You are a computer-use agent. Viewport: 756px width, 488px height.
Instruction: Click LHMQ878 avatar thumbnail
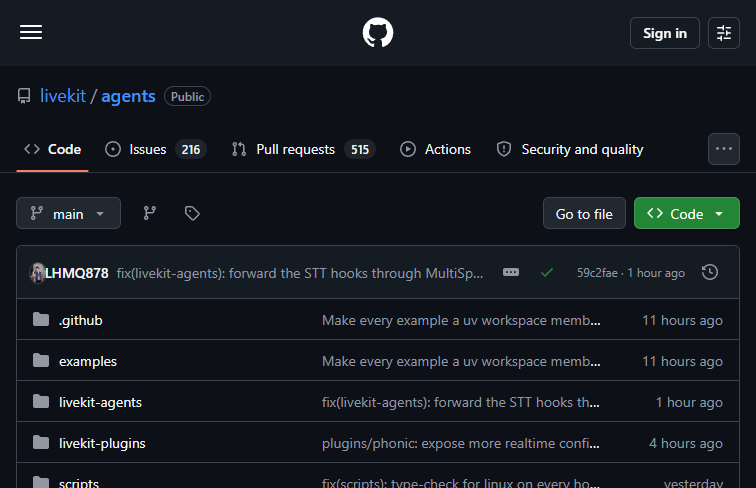tap(37, 273)
